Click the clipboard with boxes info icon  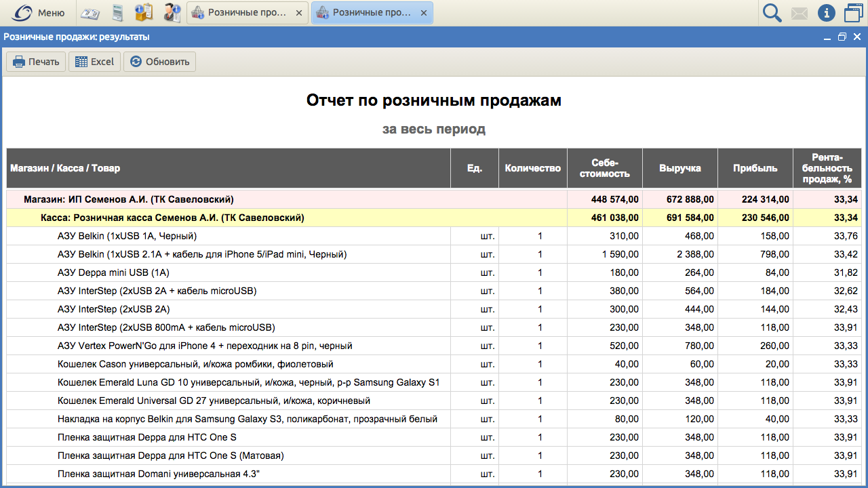144,13
